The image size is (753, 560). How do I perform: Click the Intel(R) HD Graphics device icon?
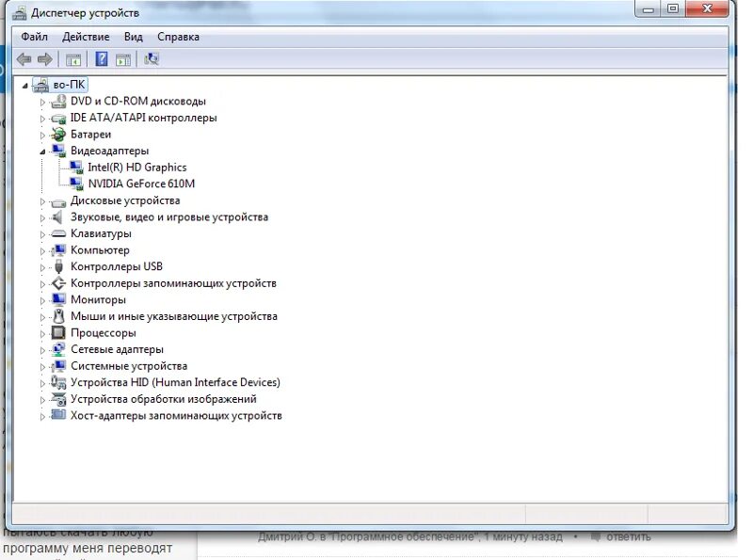click(x=76, y=168)
